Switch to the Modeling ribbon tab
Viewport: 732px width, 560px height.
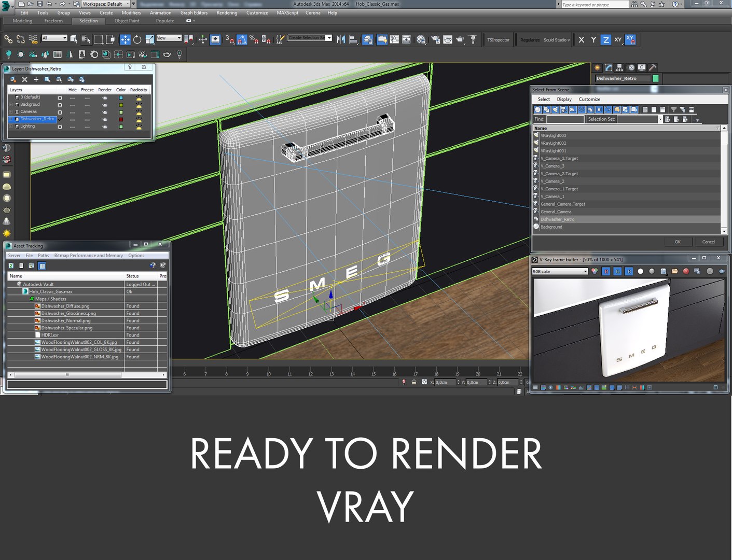pyautogui.click(x=22, y=21)
